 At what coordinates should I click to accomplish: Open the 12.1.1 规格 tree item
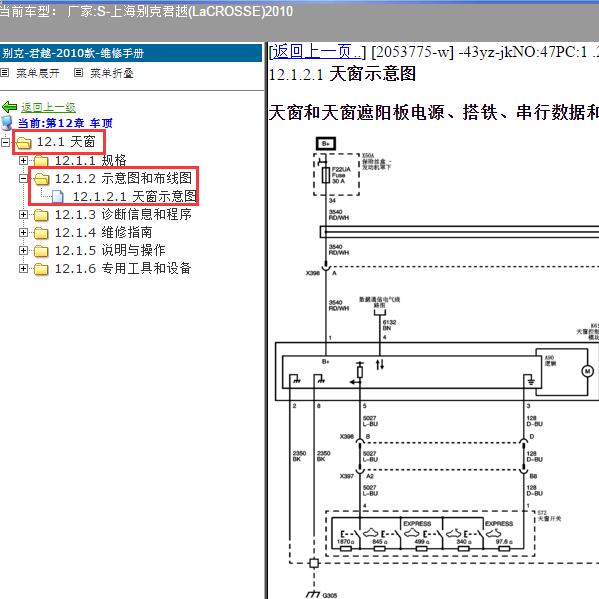click(91, 160)
